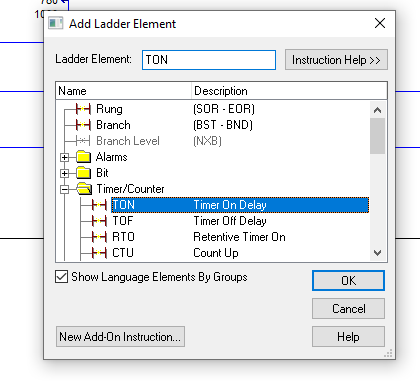The image size is (420, 381).
Task: Click the TON instruction icon
Action: [x=99, y=205]
